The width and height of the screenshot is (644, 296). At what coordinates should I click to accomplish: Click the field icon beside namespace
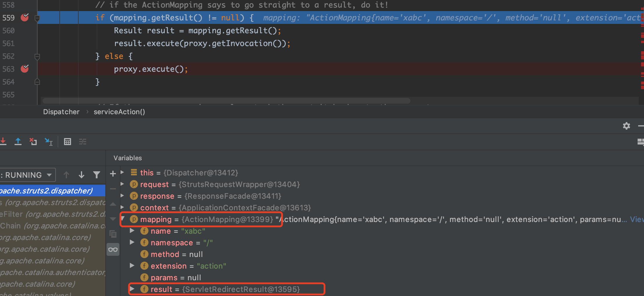[144, 242]
